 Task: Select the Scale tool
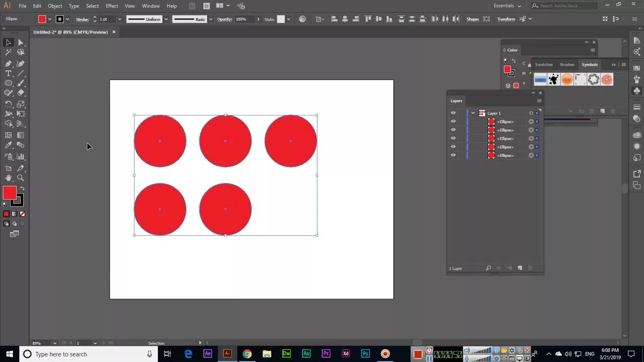pyautogui.click(x=21, y=105)
